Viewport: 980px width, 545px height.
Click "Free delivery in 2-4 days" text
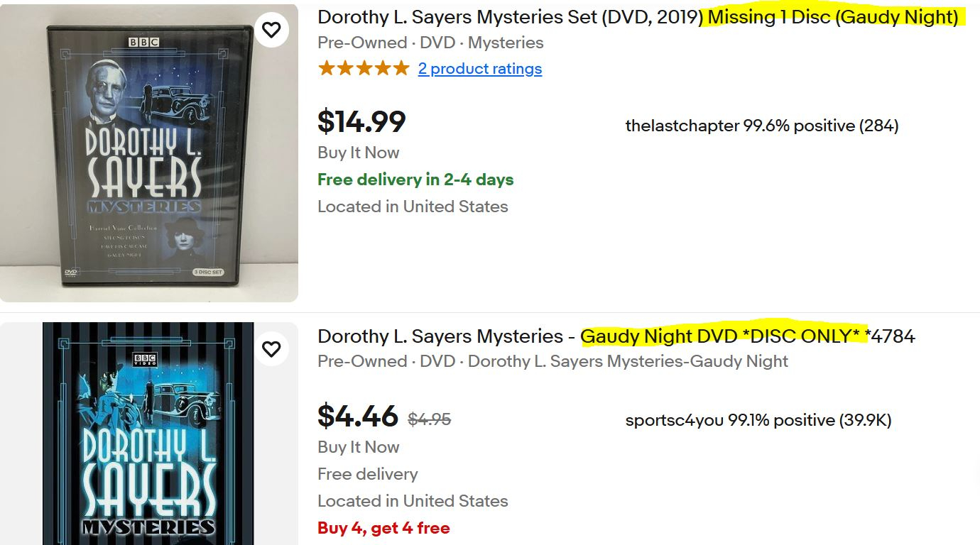415,180
